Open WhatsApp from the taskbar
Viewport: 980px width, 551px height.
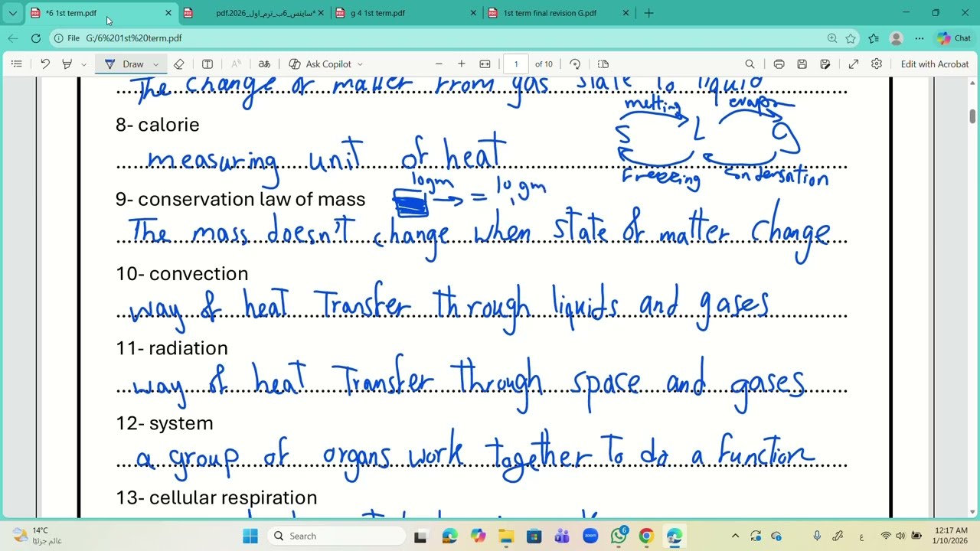pyautogui.click(x=619, y=536)
